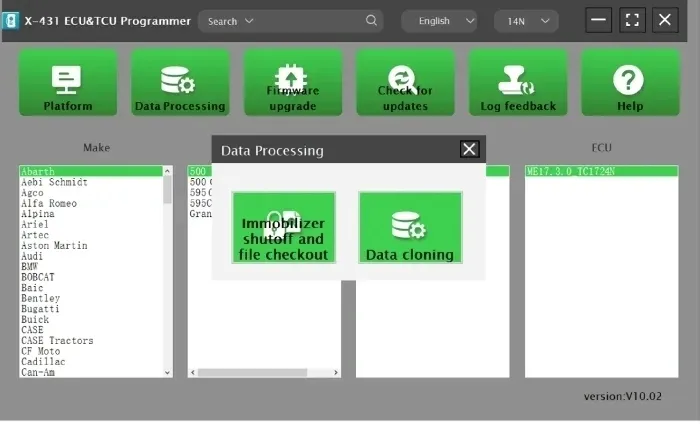700x426 pixels.
Task: Open the English language dropdown
Action: click(x=439, y=21)
